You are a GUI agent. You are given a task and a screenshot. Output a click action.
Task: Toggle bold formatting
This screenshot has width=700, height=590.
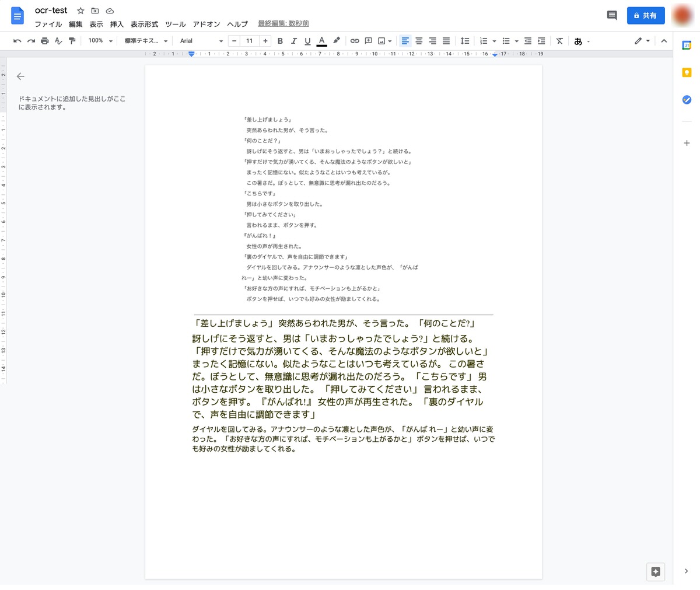tap(280, 41)
